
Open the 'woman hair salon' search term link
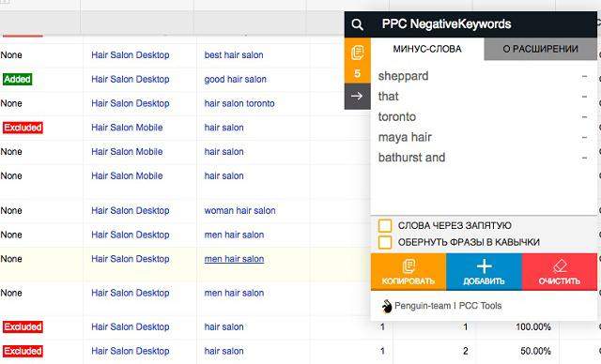pyautogui.click(x=240, y=210)
